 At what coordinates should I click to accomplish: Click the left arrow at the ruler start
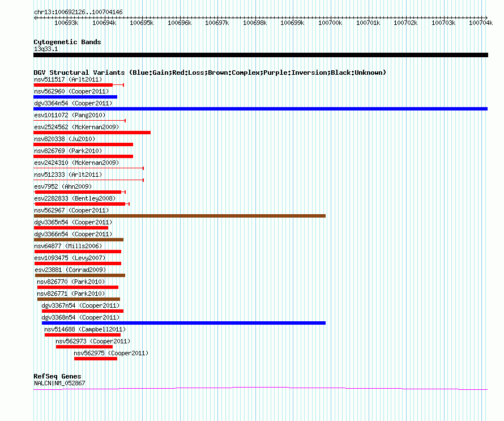pos(35,18)
